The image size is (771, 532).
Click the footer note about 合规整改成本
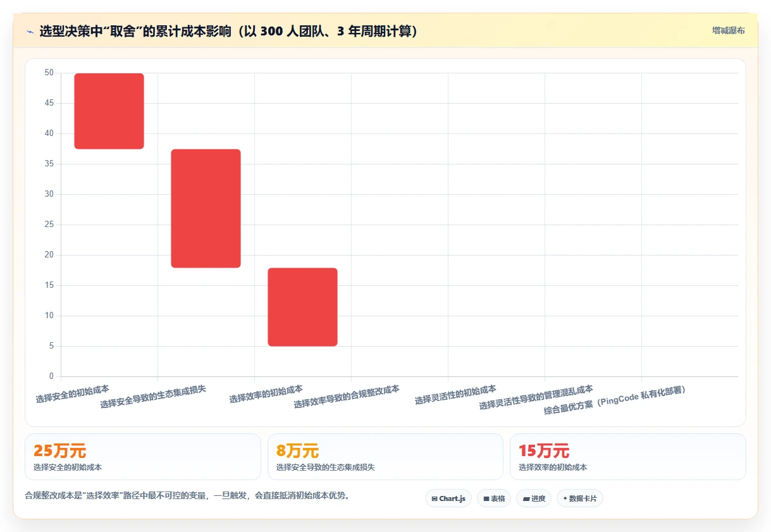187,496
